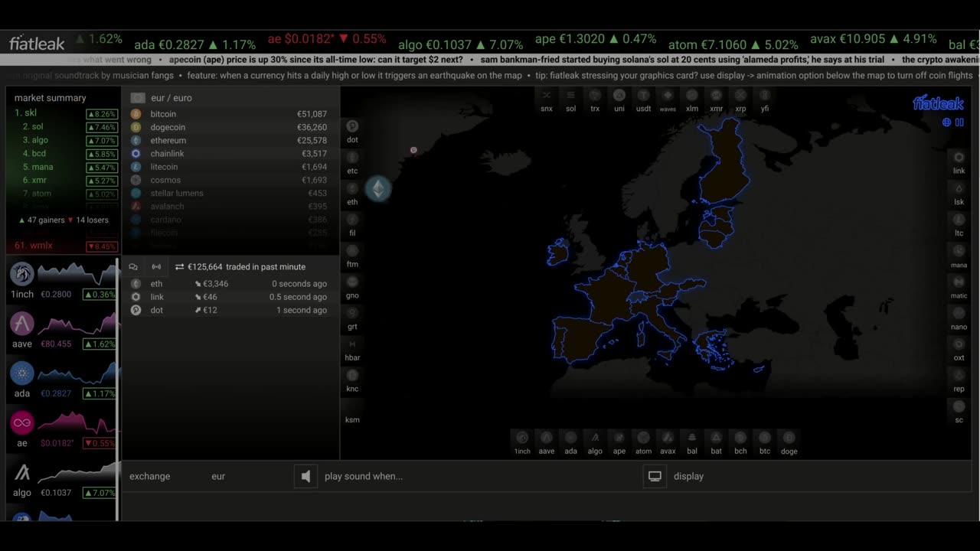The image size is (980, 551).
Task: Open the play sound when... option
Action: 364,476
